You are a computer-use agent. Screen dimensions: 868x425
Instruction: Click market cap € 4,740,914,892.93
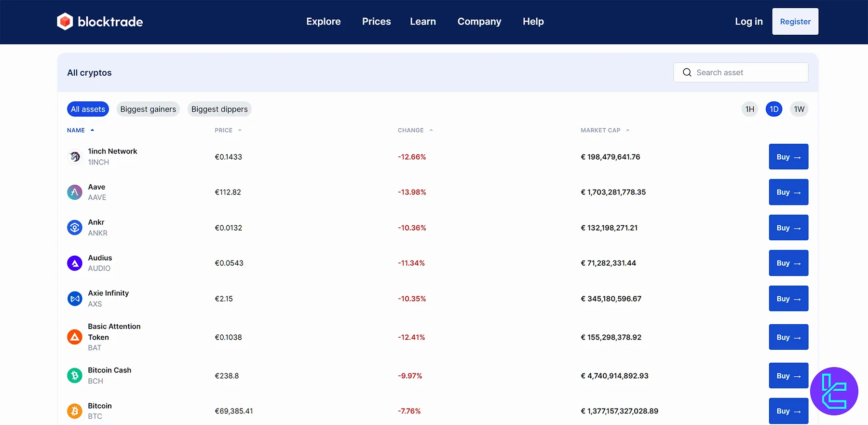point(614,376)
